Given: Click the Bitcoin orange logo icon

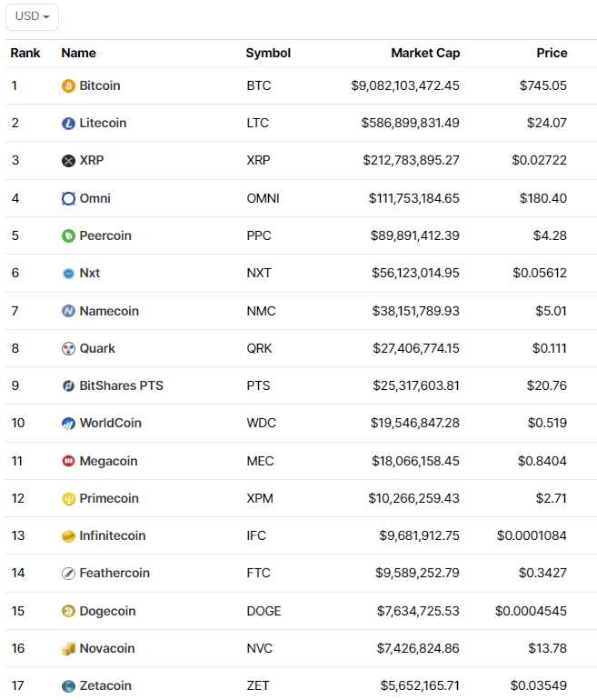Looking at the screenshot, I should [x=68, y=85].
